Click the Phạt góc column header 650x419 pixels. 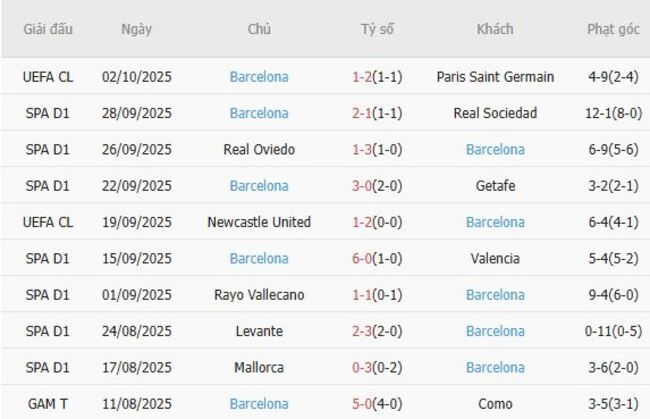point(613,29)
